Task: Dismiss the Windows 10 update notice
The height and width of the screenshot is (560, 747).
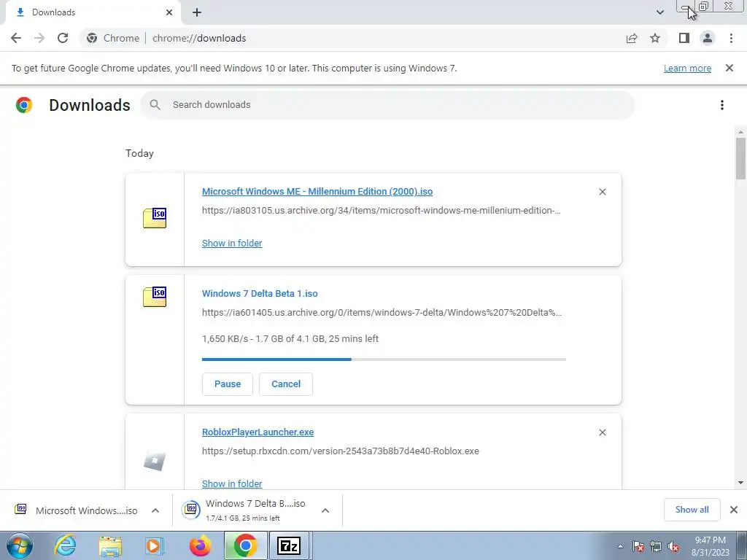Action: 729,68
